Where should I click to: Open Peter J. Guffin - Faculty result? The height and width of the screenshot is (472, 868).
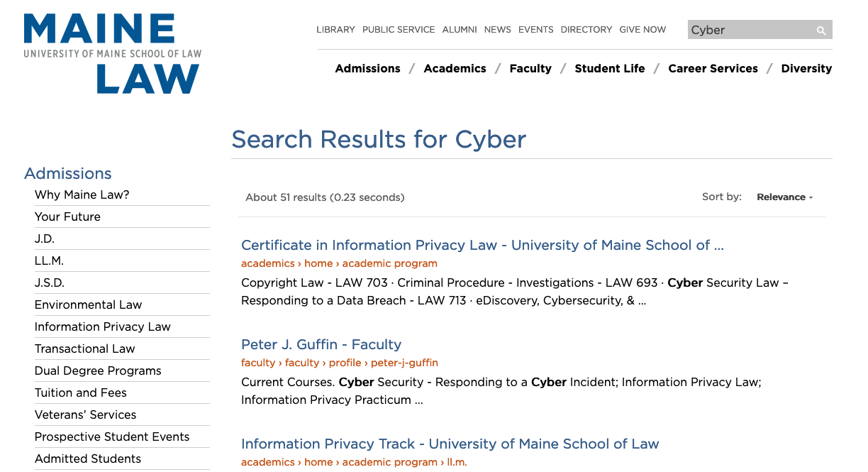pos(321,344)
